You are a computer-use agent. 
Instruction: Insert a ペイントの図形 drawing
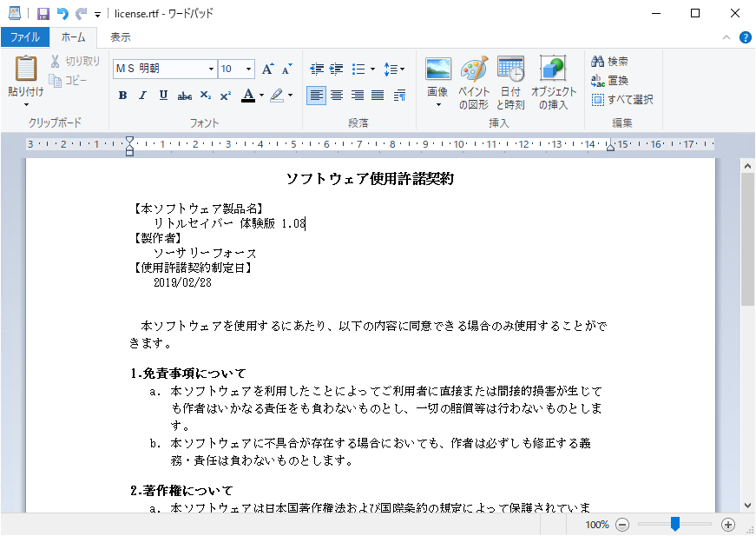474,83
